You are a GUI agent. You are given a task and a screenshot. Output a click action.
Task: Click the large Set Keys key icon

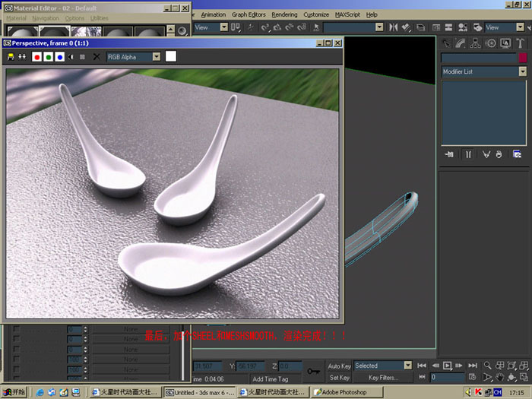point(313,372)
